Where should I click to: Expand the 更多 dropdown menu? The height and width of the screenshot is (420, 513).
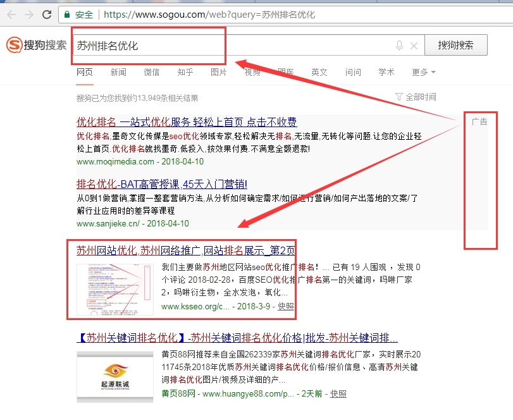423,72
